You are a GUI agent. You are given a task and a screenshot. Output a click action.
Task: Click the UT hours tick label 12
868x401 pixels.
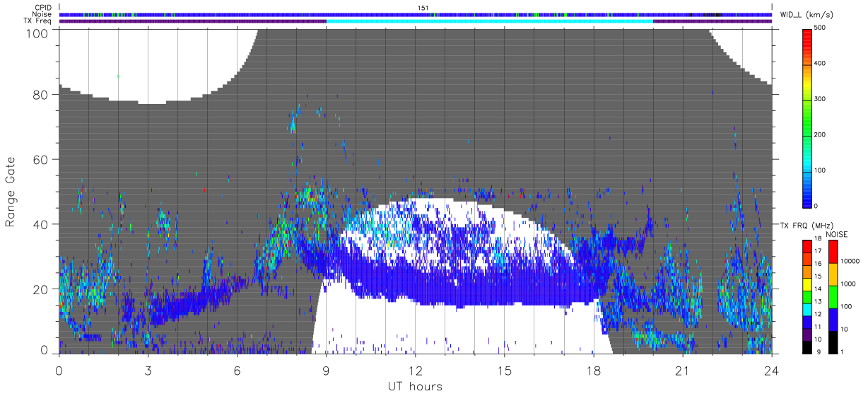[415, 370]
